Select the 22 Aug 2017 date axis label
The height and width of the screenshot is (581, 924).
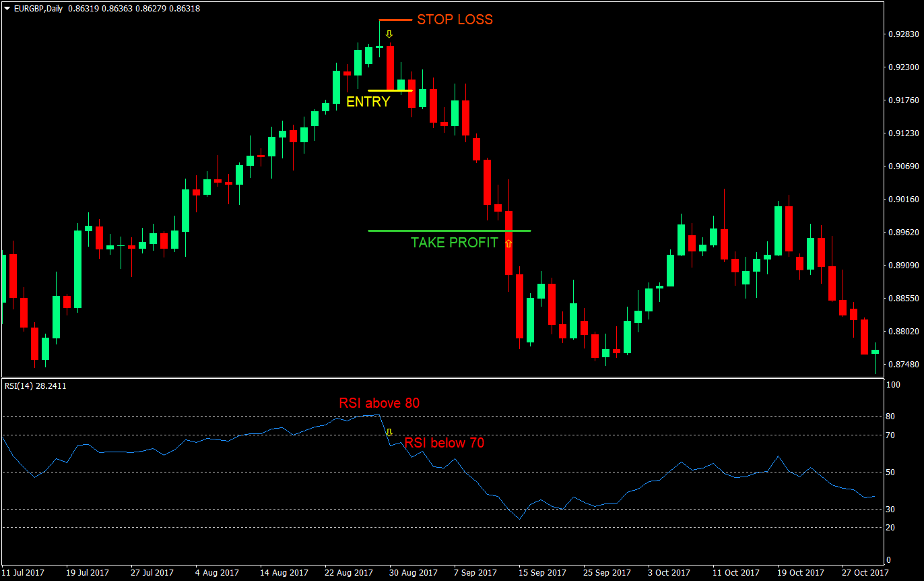(x=348, y=572)
